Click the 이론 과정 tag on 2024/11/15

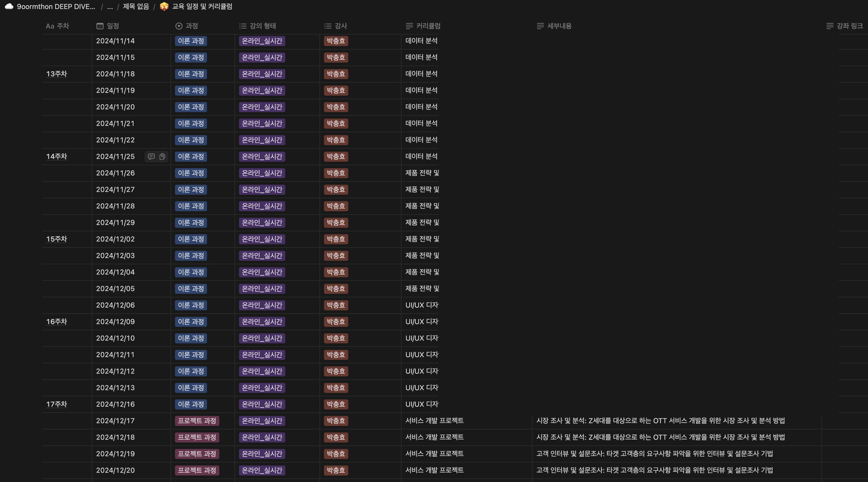click(191, 57)
